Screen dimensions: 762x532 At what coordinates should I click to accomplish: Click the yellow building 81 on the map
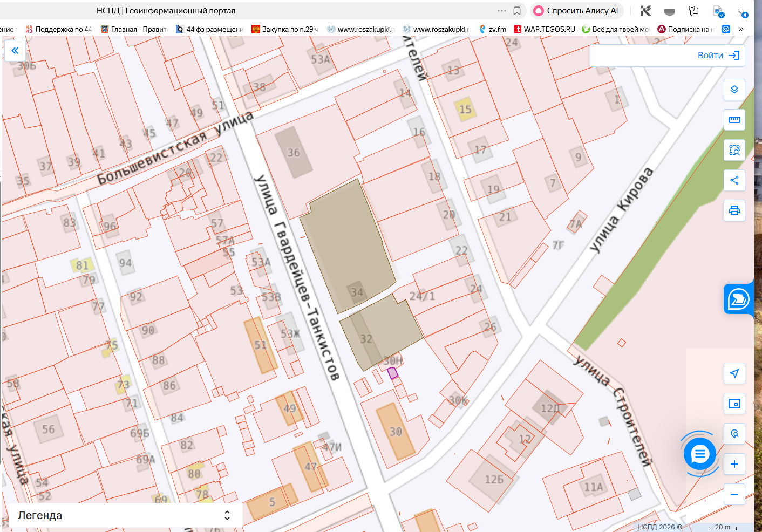pos(82,265)
